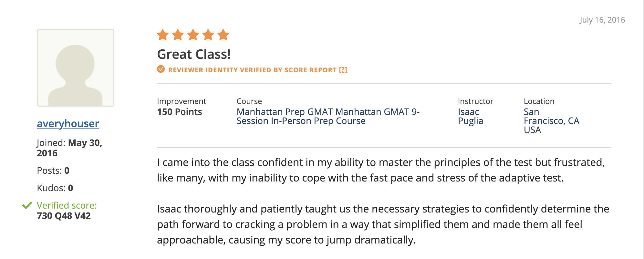Open the Manhattan Prep GMAT course link
This screenshot has width=644, height=259.
(328, 116)
